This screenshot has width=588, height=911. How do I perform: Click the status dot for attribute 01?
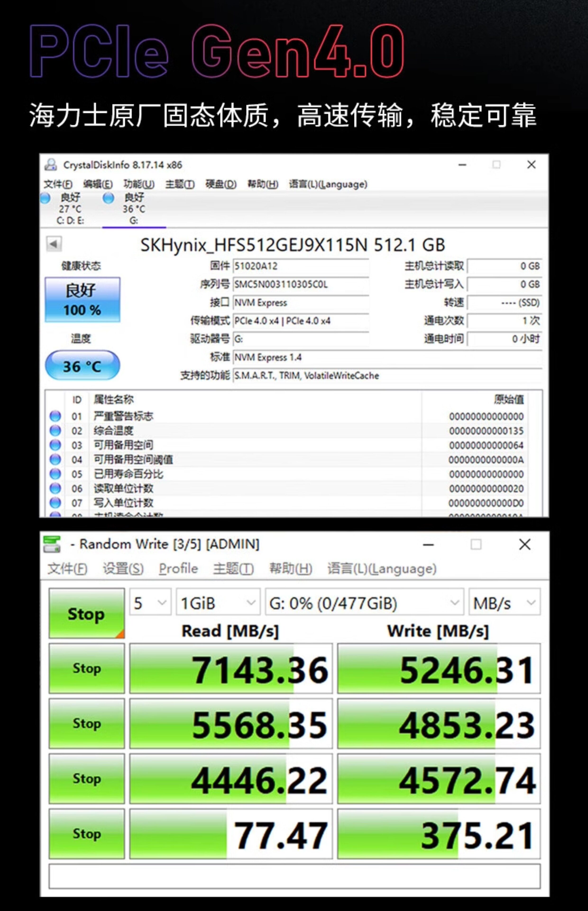coord(55,416)
